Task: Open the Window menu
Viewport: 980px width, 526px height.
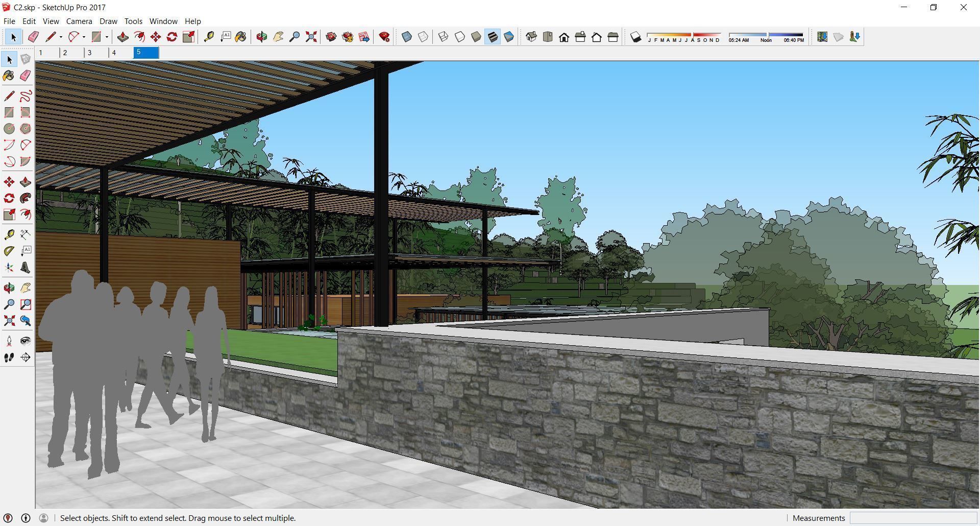Action: tap(163, 21)
